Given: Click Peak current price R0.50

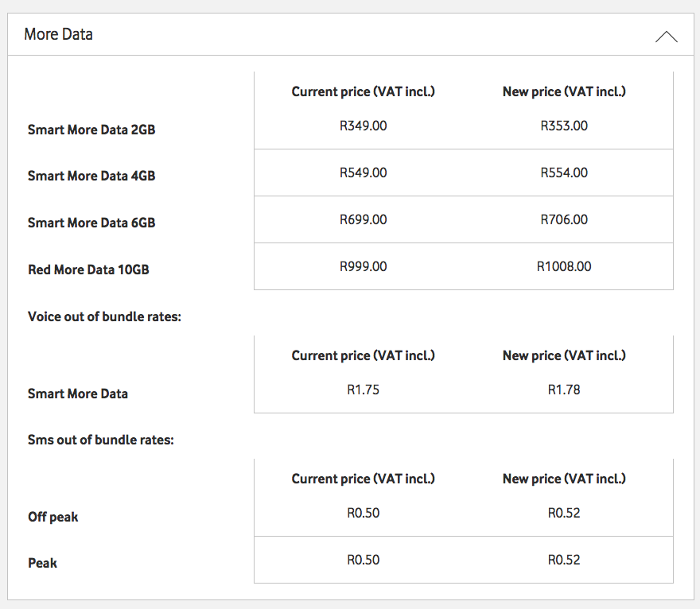Looking at the screenshot, I should [363, 560].
